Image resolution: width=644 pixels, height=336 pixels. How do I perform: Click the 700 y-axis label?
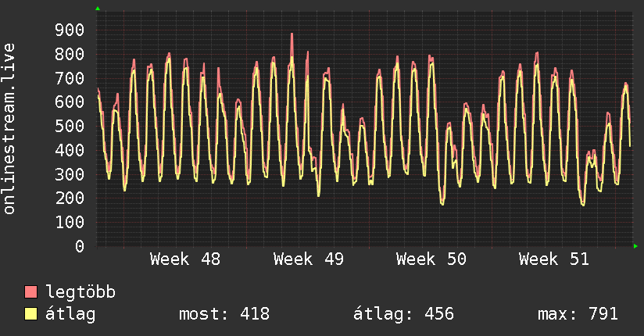click(x=70, y=78)
